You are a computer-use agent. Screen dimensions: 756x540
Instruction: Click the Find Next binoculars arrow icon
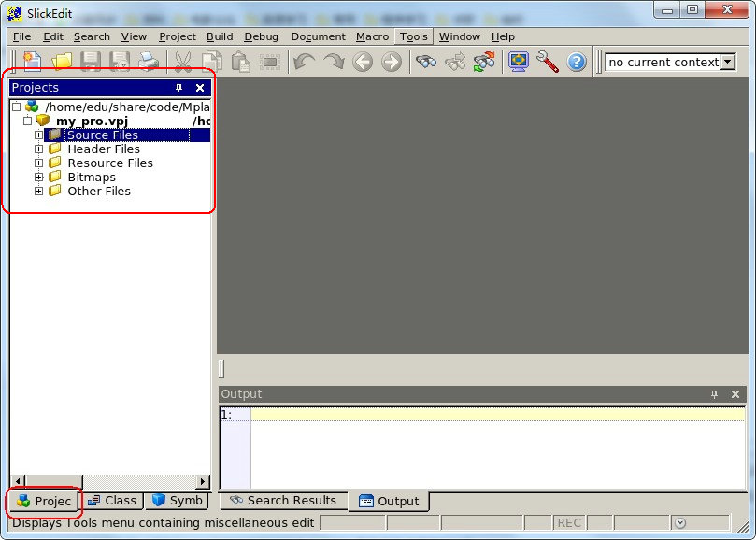click(455, 62)
